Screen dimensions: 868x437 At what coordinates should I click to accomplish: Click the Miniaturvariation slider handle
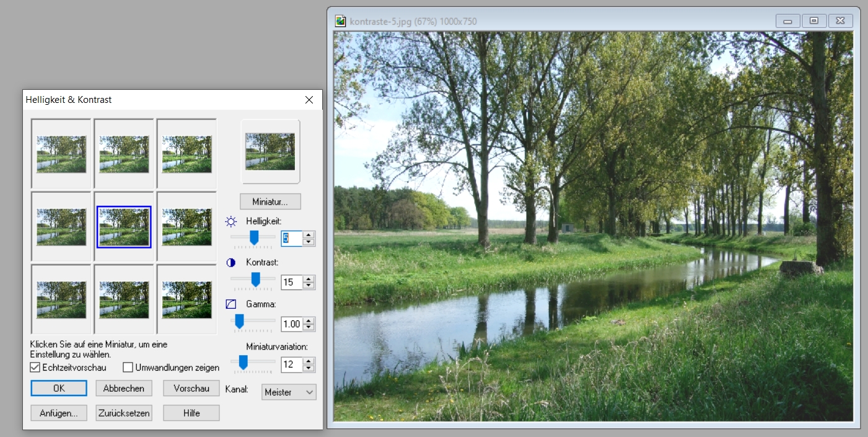243,362
